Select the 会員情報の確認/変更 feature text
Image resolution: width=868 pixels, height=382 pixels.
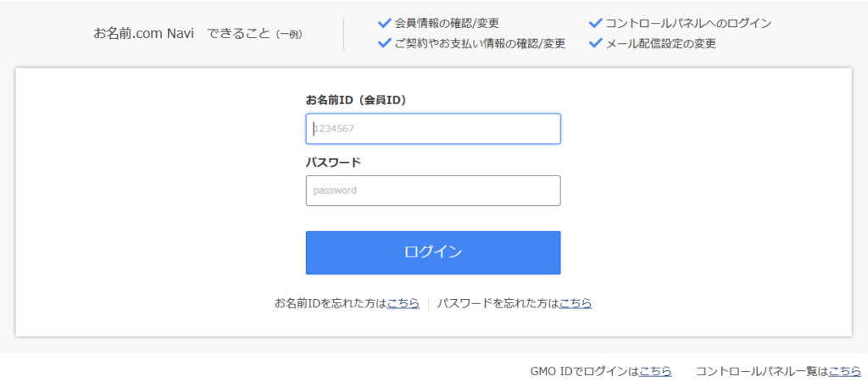click(x=447, y=23)
